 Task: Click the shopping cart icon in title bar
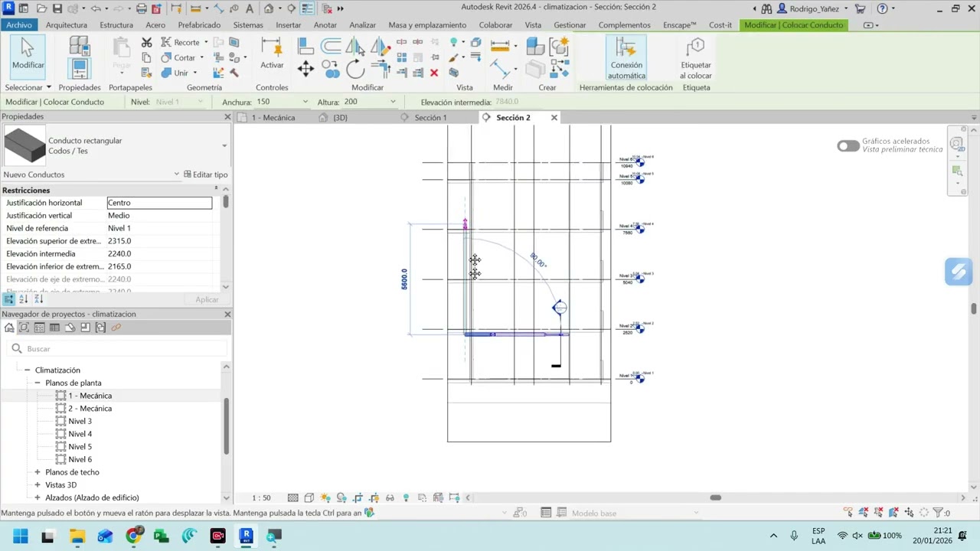[x=860, y=8]
